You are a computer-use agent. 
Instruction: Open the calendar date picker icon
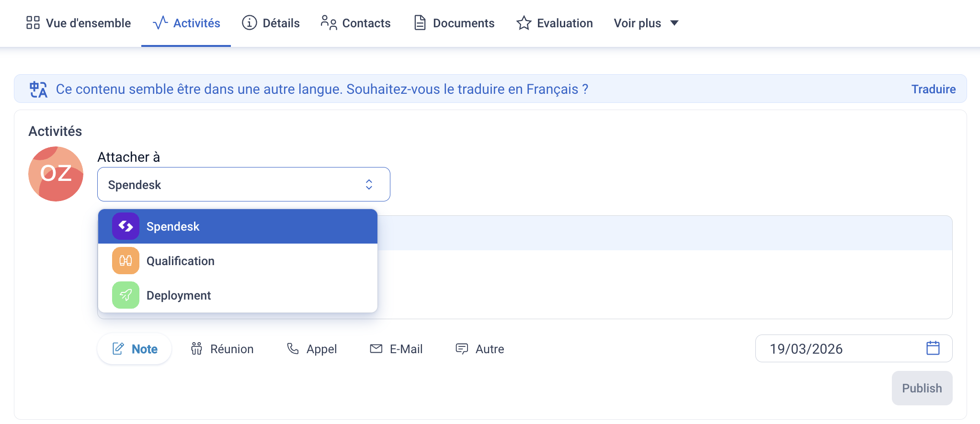tap(933, 348)
